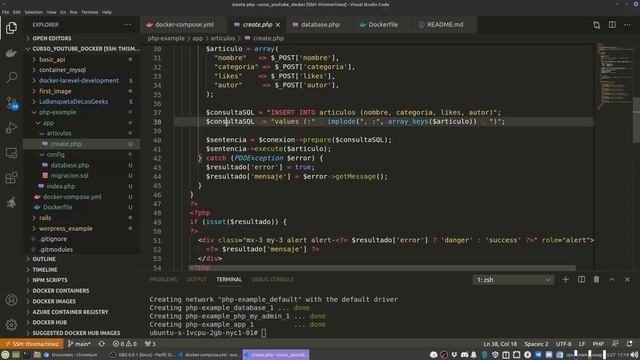Click articulos in breadcrumb path
This screenshot has width=640, height=360.
pyautogui.click(x=223, y=38)
